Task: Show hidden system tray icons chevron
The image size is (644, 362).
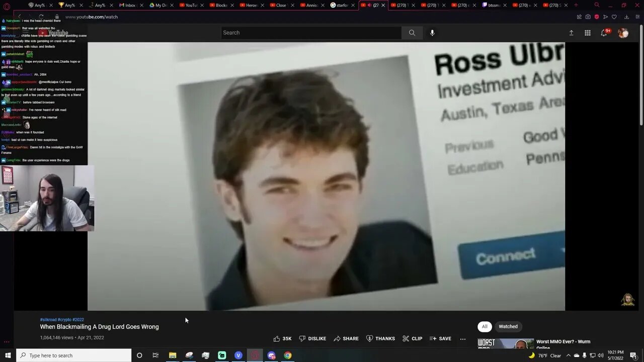Action: 568,355
